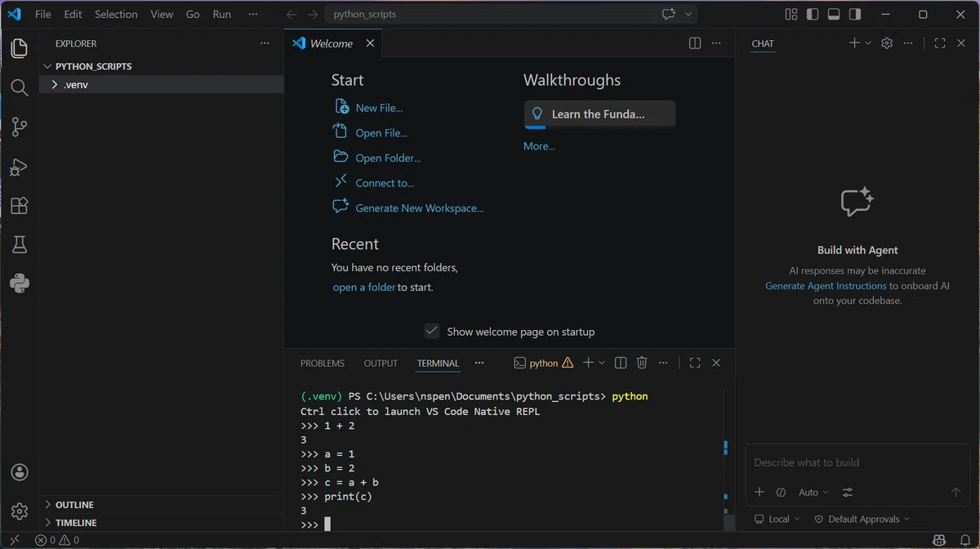Go forward with title bar arrow

tap(313, 14)
